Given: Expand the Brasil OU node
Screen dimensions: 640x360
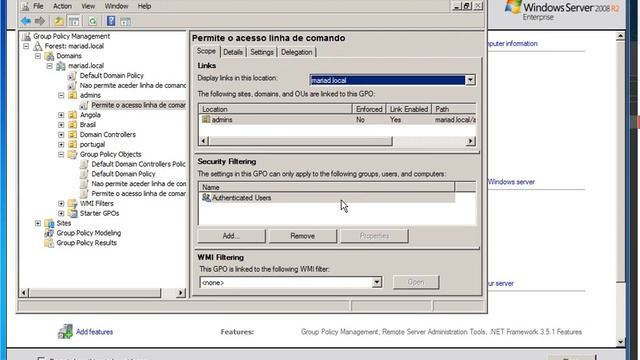Looking at the screenshot, I should point(61,125).
